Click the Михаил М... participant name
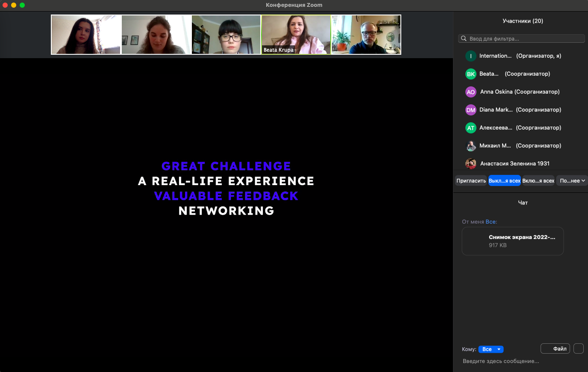588x372 pixels. click(495, 146)
